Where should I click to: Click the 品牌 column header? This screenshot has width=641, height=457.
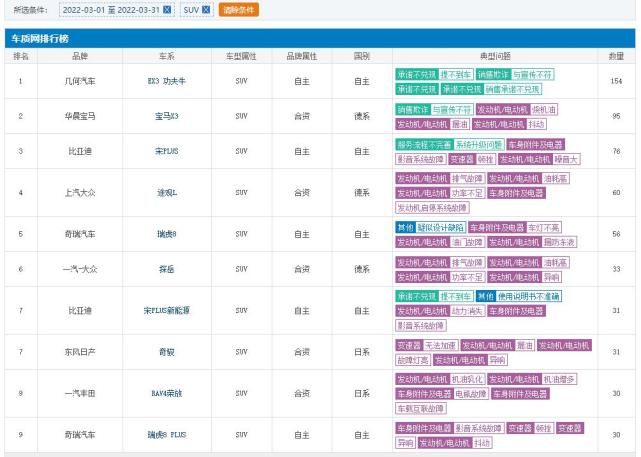(x=80, y=56)
